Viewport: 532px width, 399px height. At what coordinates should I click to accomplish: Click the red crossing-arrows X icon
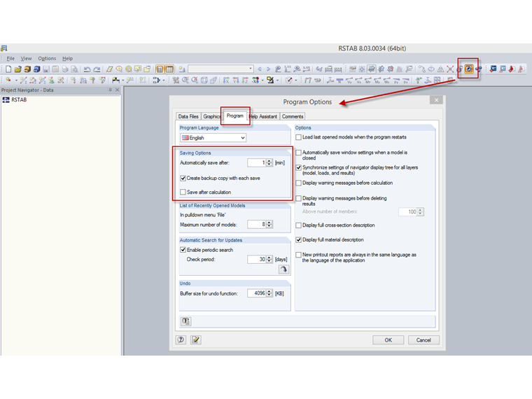pos(450,69)
